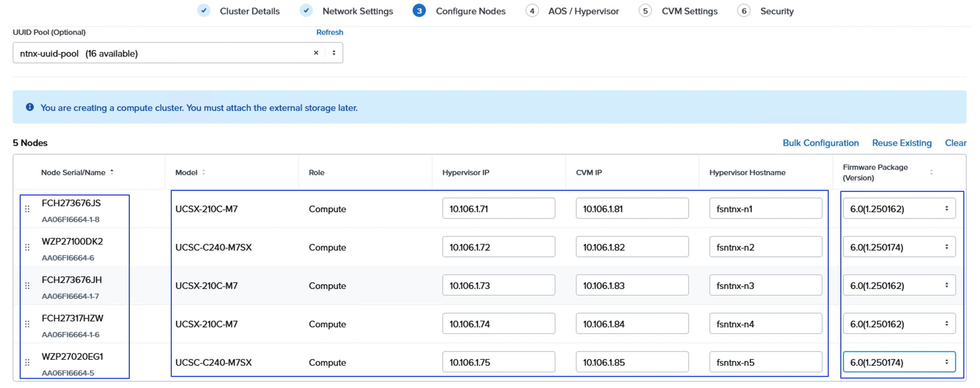
Task: Click the Refresh link
Action: pyautogui.click(x=329, y=32)
